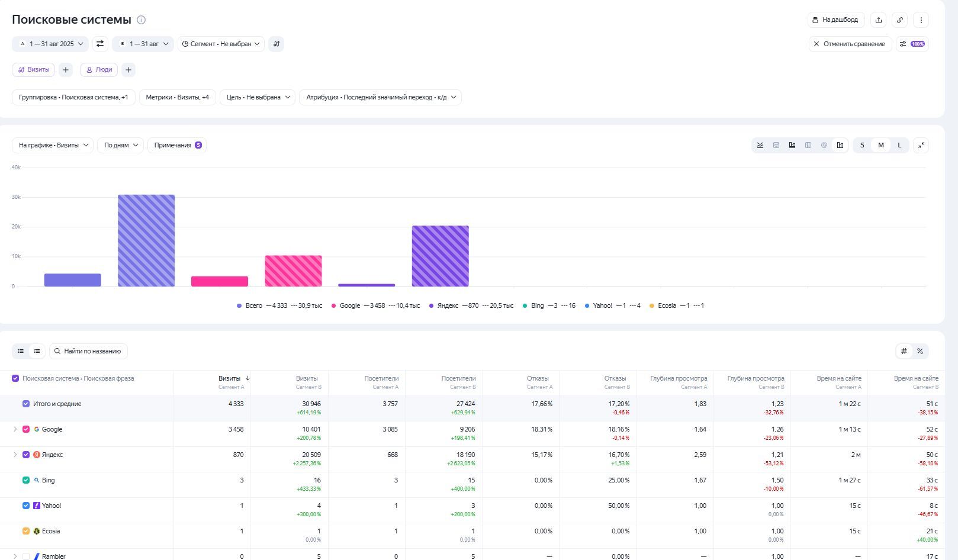This screenshot has height=560, width=958.
Task: Show table values as absolute numbers
Action: point(904,351)
